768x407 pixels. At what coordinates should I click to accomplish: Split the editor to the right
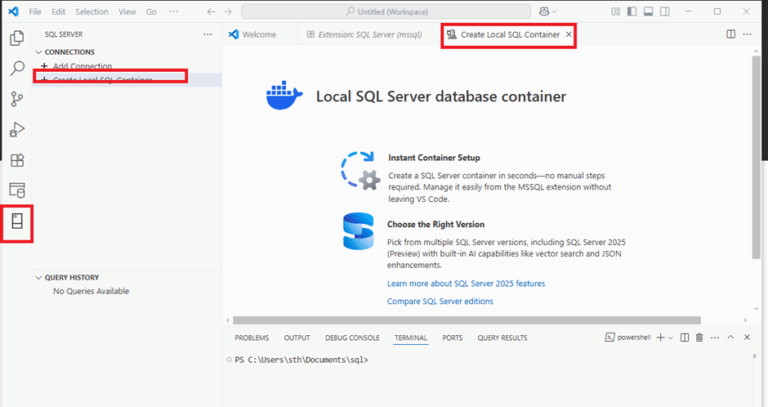(x=731, y=34)
